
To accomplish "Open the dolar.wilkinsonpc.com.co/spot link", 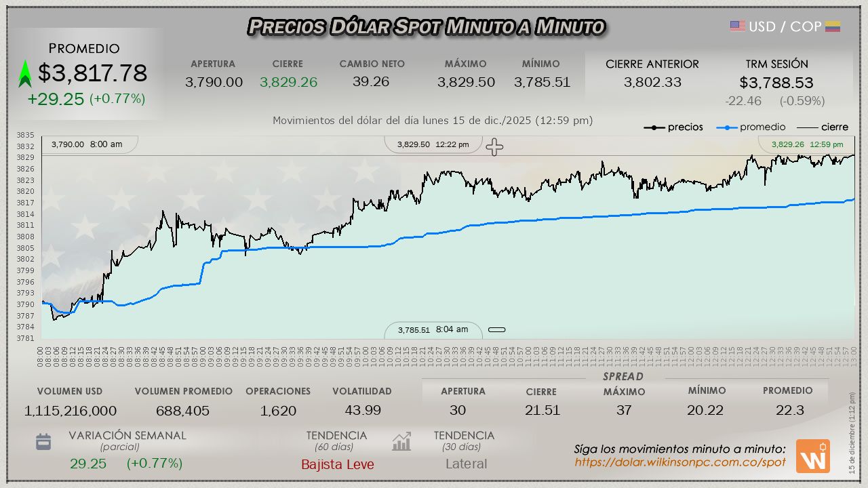I will (x=680, y=462).
